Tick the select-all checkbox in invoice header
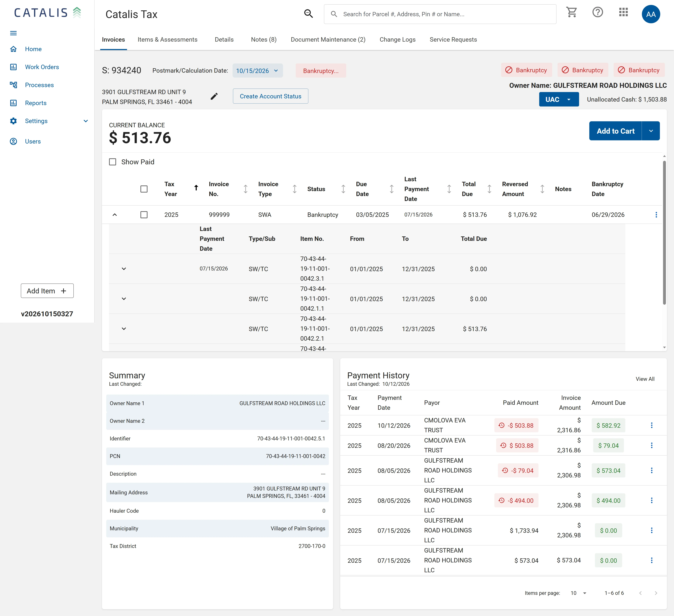The image size is (674, 616). click(144, 189)
